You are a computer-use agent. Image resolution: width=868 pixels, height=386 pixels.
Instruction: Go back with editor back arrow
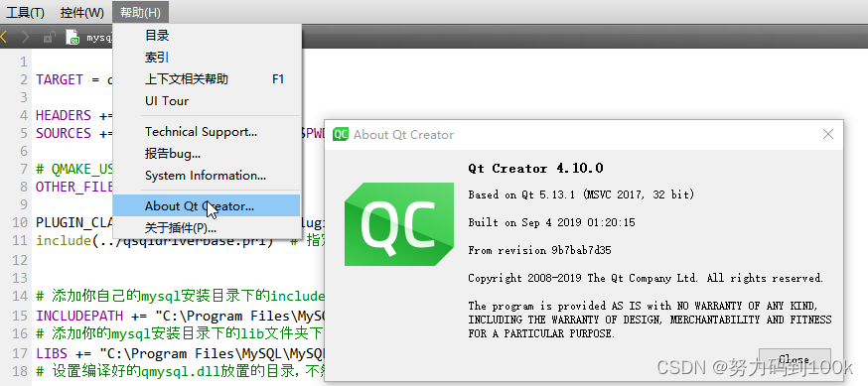click(x=4, y=37)
